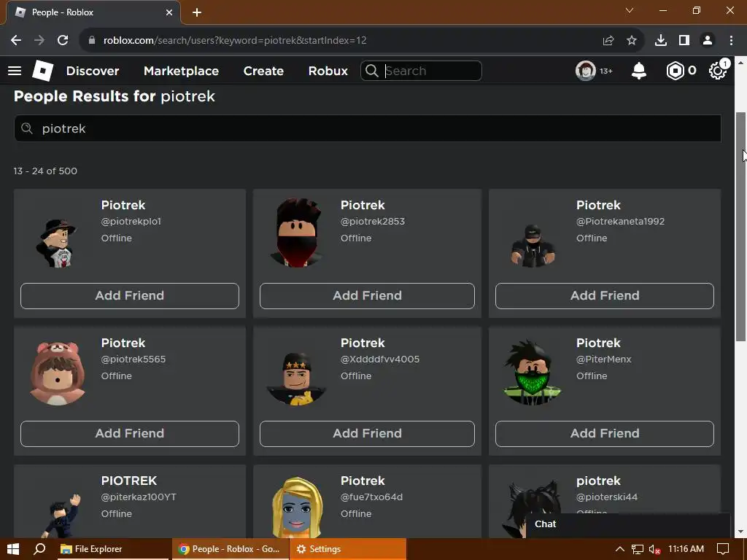Select the People - Roblox browser tab
This screenshot has width=747, height=560.
[x=93, y=12]
